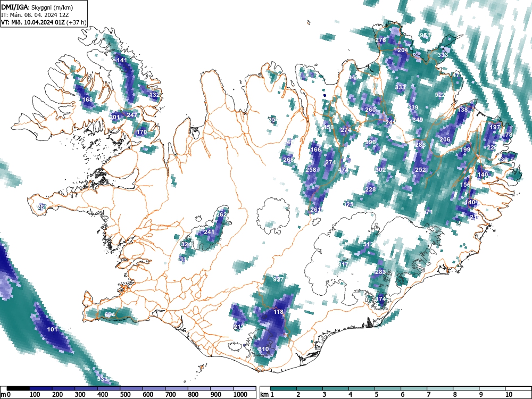Click the '6' label on the kilometre legend
Viewport: 532px width, 399px height.
coord(402,395)
